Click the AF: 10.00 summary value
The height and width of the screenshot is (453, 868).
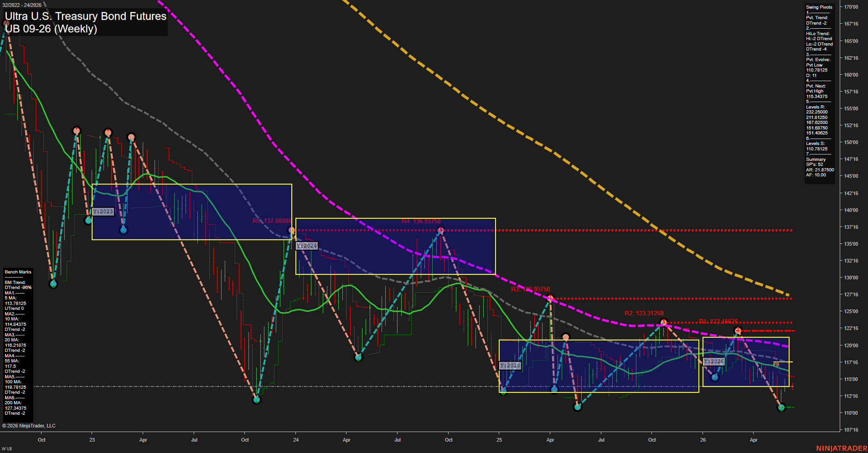tap(816, 175)
